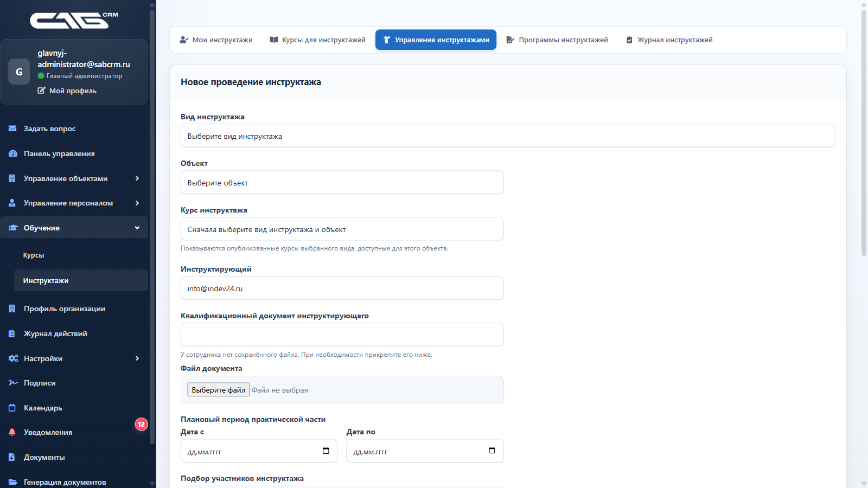The height and width of the screenshot is (488, 868).
Task: Click the signature icon beside Подписи
Action: click(13, 383)
